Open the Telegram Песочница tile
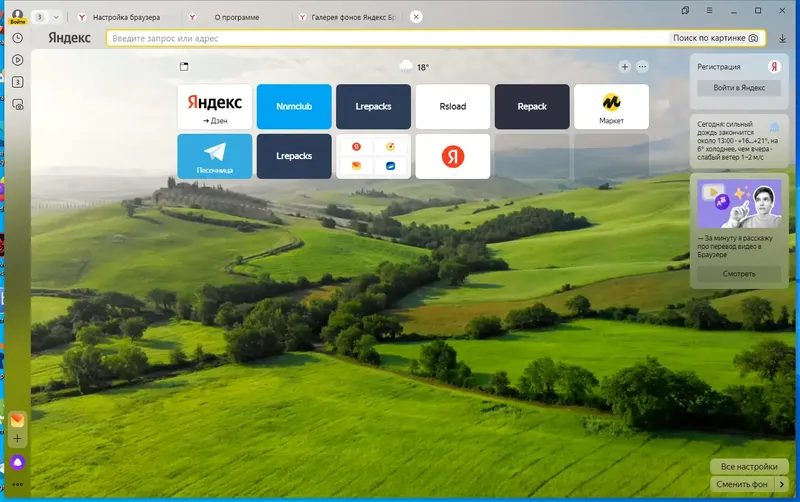 (215, 156)
